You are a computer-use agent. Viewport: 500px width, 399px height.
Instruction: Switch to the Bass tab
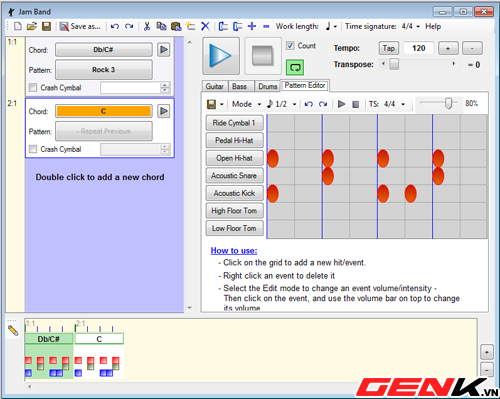(x=239, y=86)
